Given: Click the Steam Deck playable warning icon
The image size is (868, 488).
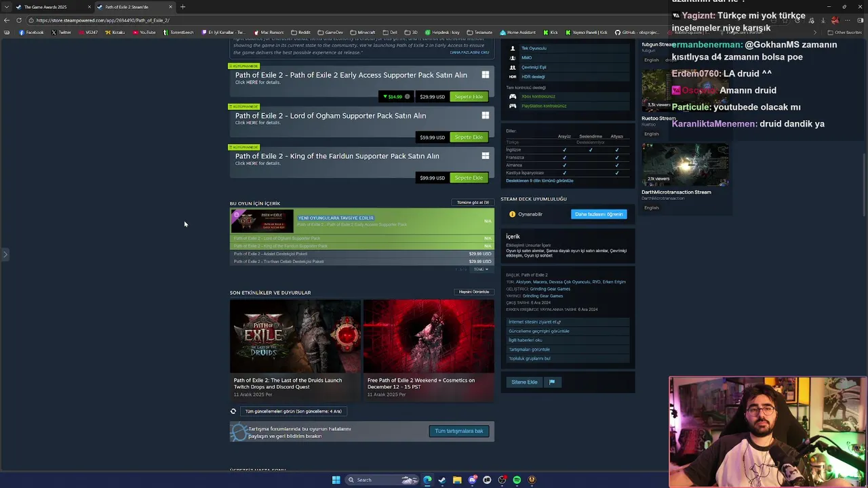Looking at the screenshot, I should click(512, 214).
